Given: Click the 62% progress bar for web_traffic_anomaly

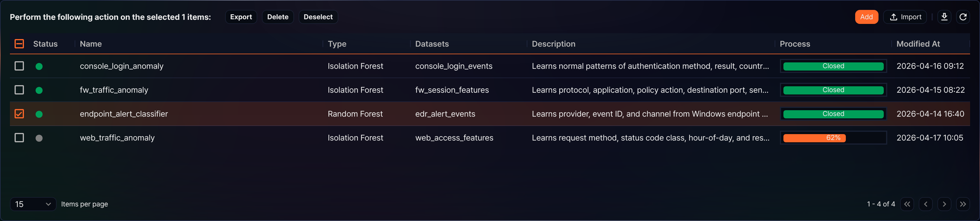Looking at the screenshot, I should click(833, 138).
